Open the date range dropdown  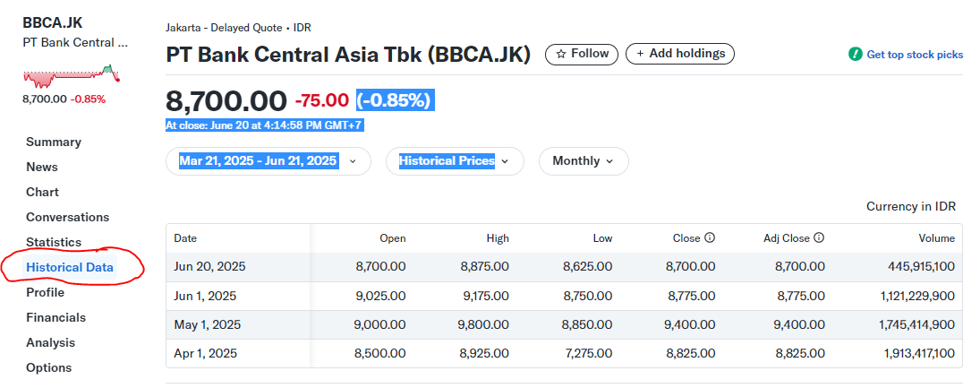pos(268,161)
